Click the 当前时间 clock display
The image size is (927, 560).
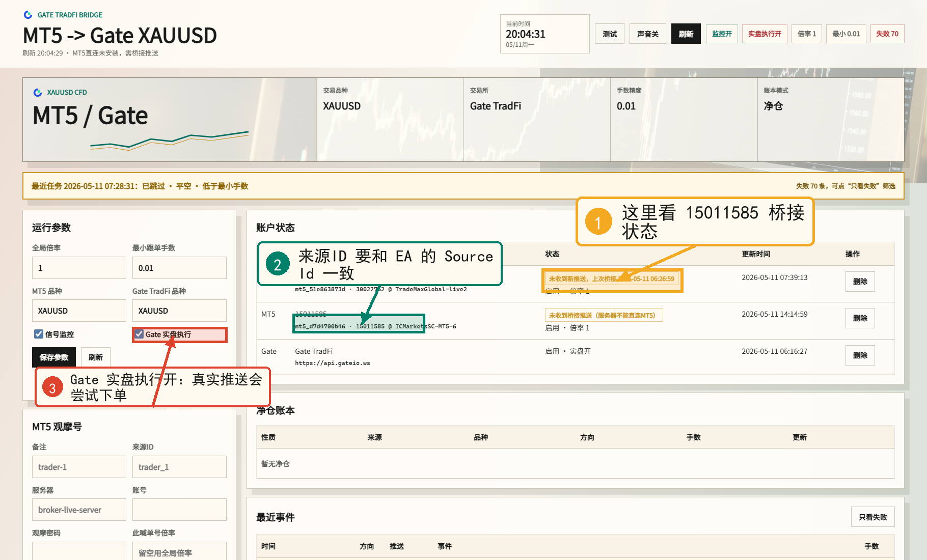545,34
